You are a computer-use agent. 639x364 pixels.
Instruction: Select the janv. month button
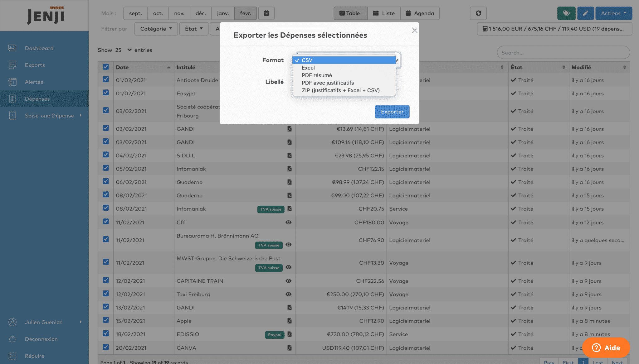click(223, 13)
